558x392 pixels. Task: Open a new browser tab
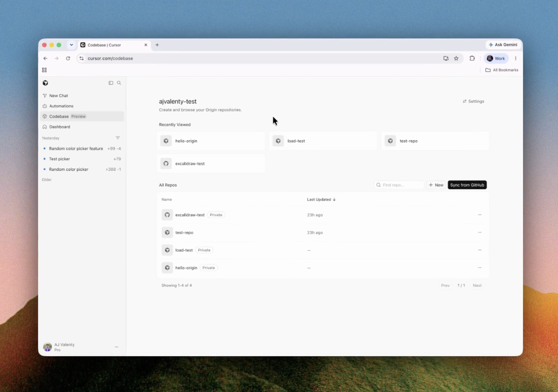pos(157,45)
